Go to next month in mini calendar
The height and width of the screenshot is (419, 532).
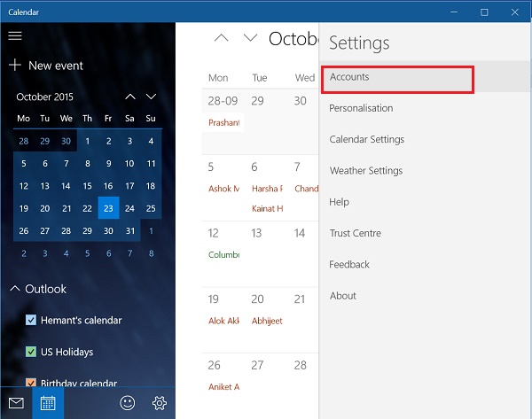pos(151,97)
